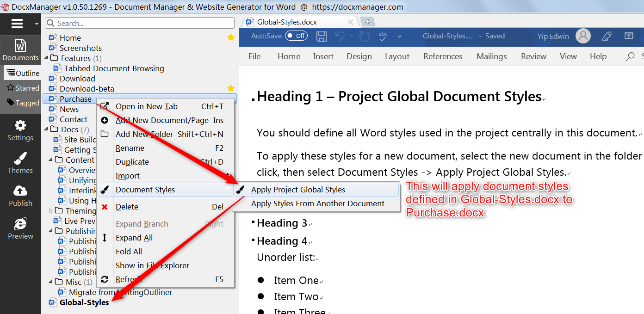Select the Purchase document
This screenshot has width=644, height=314.
point(75,99)
